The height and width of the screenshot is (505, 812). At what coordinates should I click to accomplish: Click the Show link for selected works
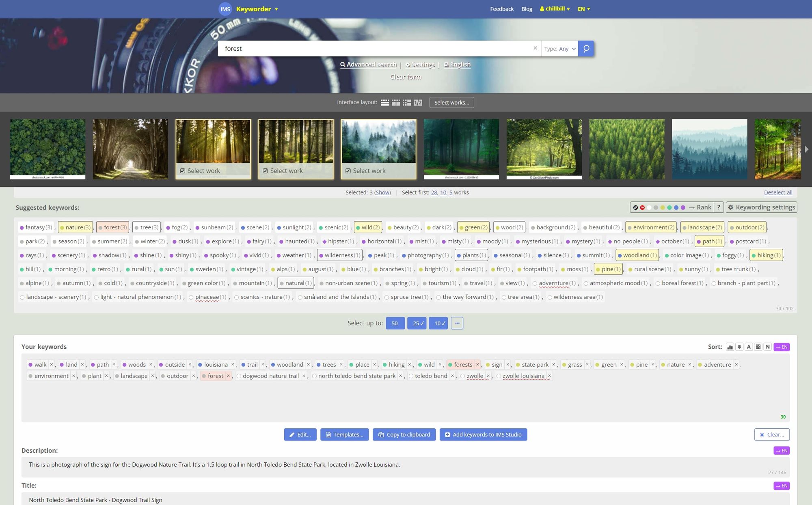(382, 192)
